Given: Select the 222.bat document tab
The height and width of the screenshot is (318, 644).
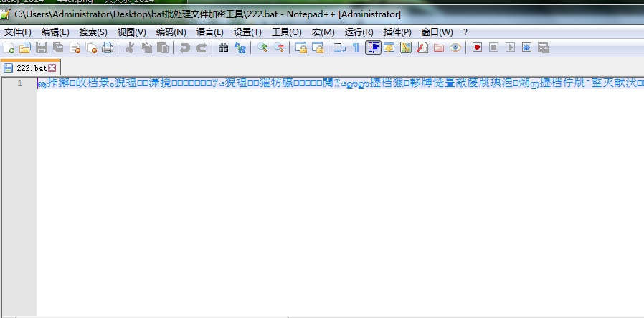Looking at the screenshot, I should (x=30, y=67).
